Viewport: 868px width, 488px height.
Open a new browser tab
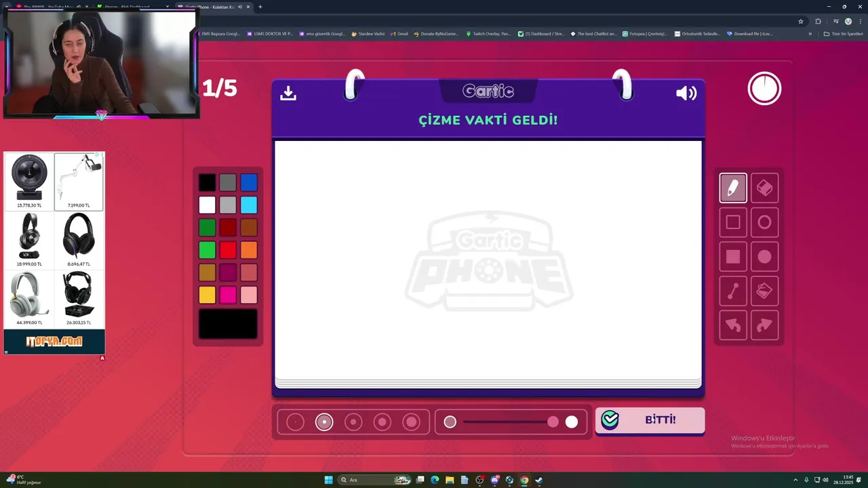(x=260, y=7)
